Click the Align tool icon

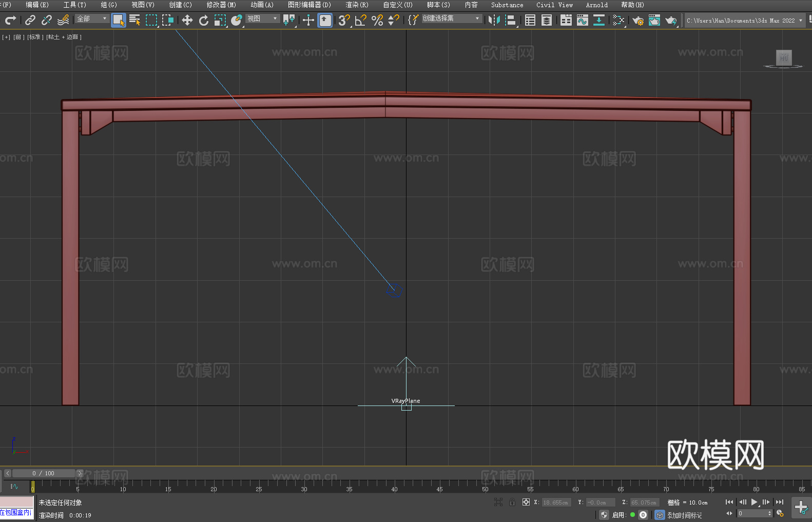point(511,20)
